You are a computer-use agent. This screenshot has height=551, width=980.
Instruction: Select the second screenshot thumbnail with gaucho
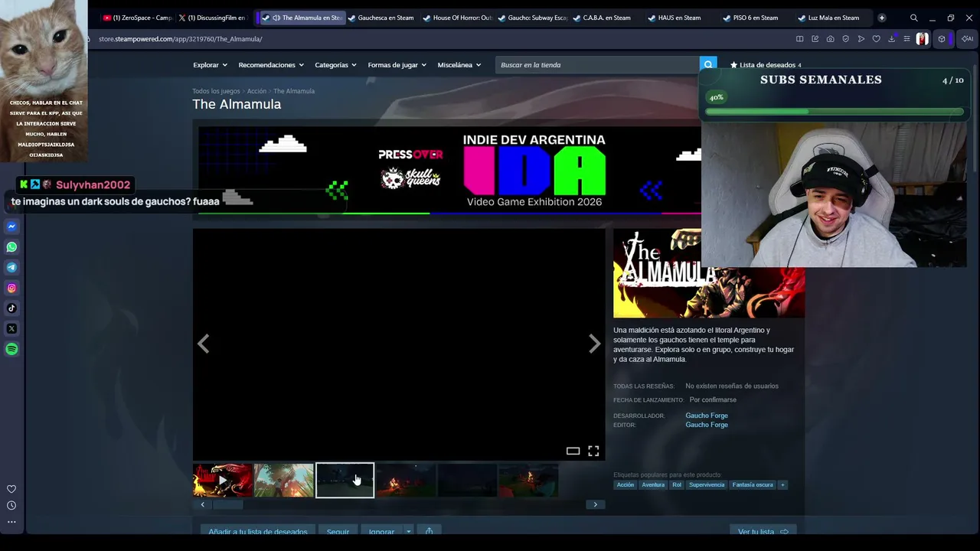click(x=284, y=481)
